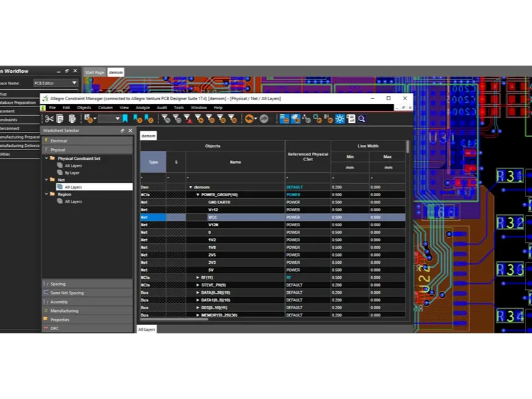
Task: Toggle the Worksheet Selector pin
Action: [x=122, y=130]
